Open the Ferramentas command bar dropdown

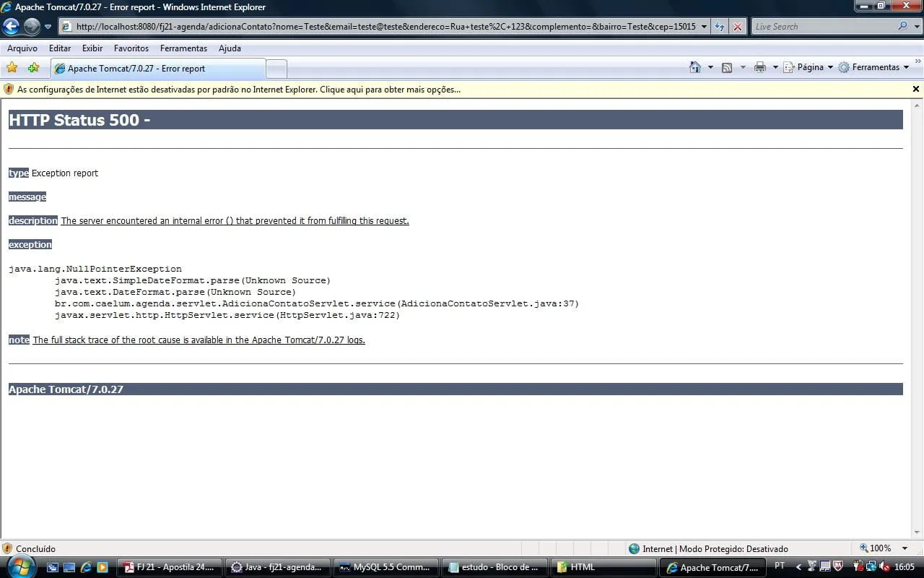pos(873,67)
